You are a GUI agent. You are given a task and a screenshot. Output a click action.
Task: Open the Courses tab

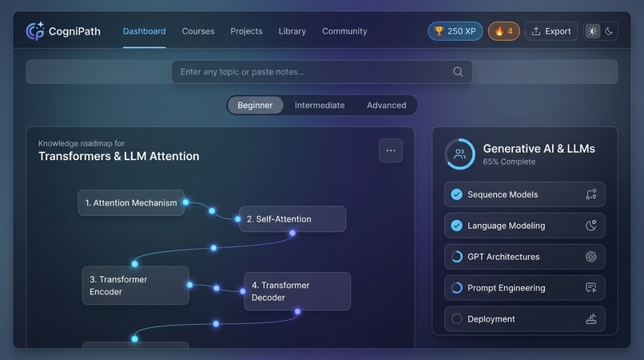tap(198, 31)
